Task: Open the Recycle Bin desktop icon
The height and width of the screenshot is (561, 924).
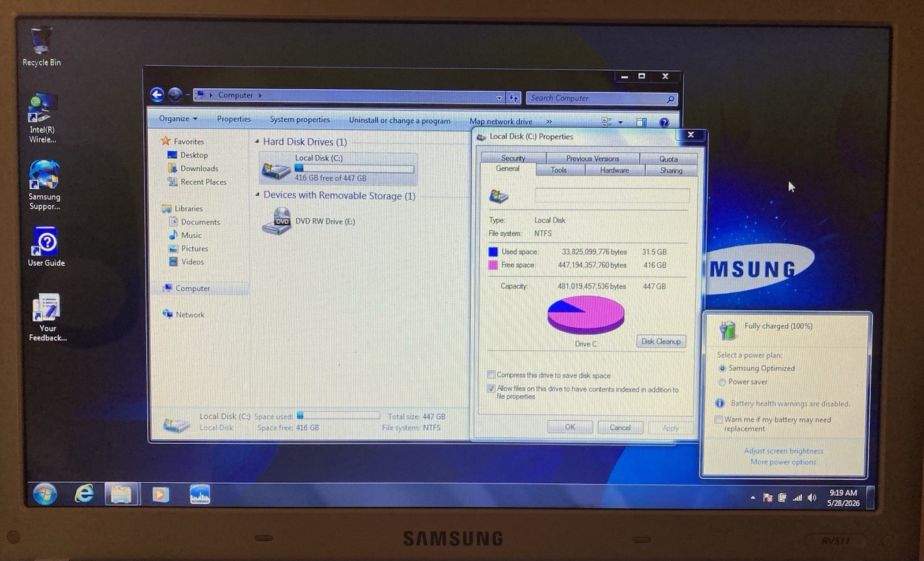Action: click(41, 46)
